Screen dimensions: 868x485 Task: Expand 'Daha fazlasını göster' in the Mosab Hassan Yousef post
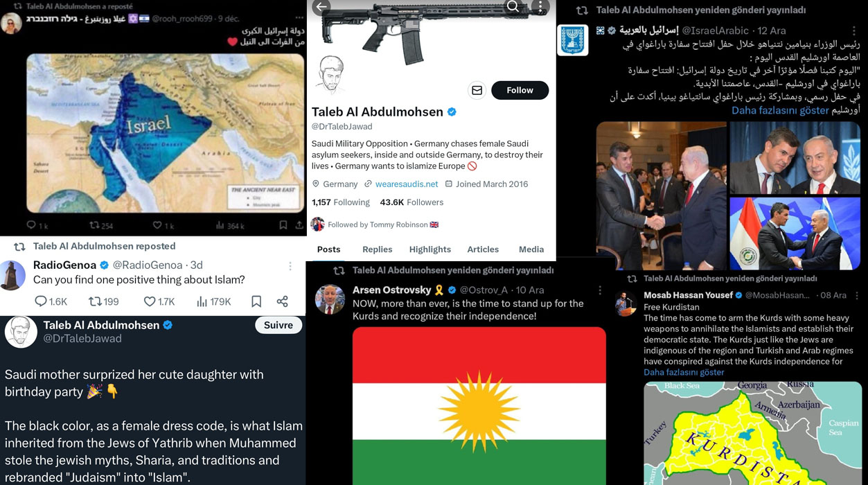pyautogui.click(x=684, y=372)
